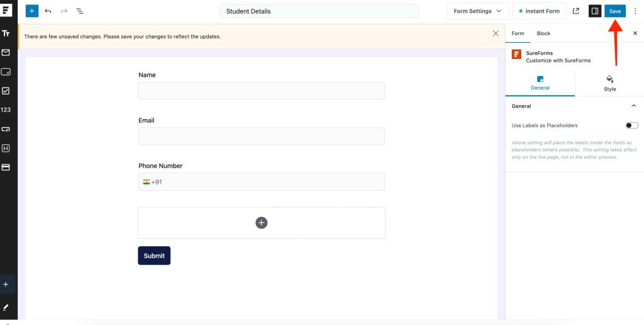
Task: Open the three-dot options menu
Action: click(635, 11)
